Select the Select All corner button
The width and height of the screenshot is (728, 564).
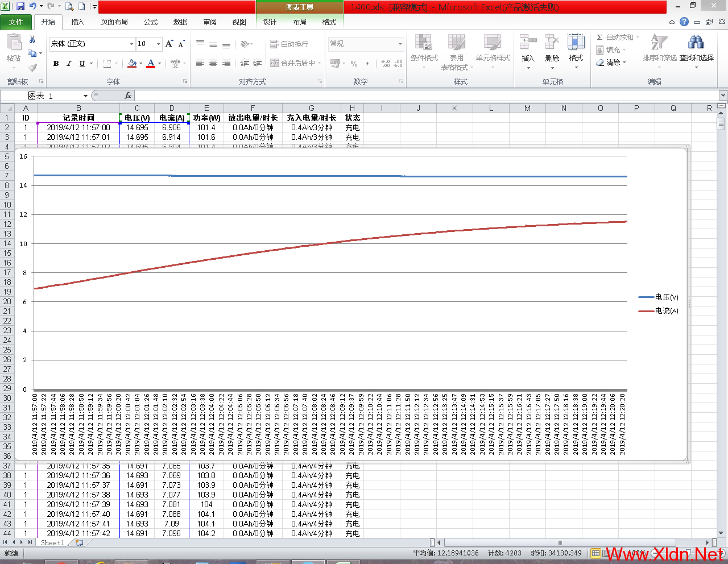coord(7,108)
